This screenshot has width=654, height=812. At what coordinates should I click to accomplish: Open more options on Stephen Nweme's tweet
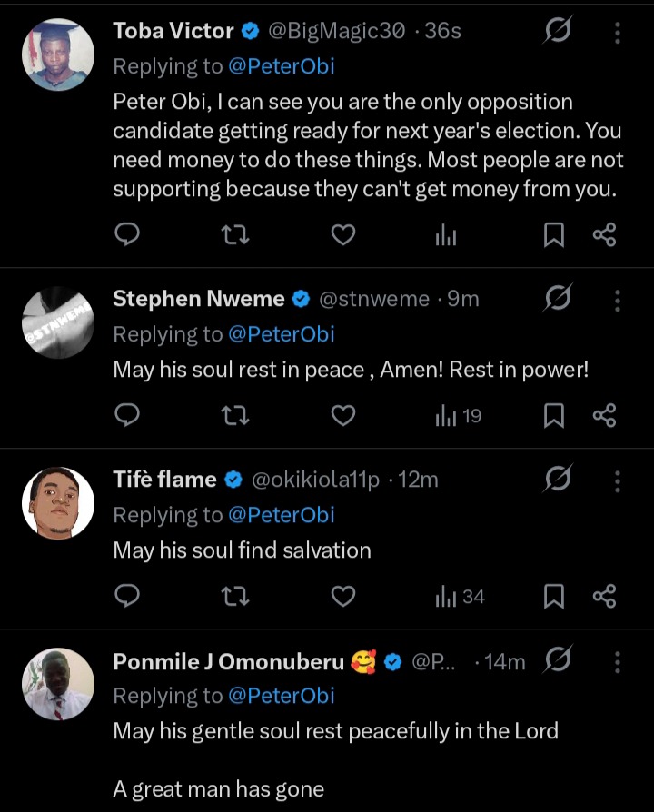coord(618,299)
